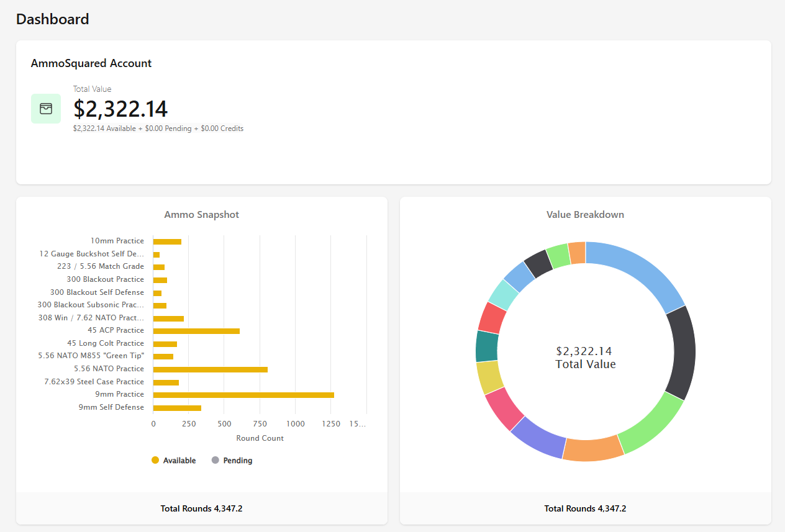Select the 300 Blackout Self Defense bar
This screenshot has height=532, width=785.
tap(157, 293)
